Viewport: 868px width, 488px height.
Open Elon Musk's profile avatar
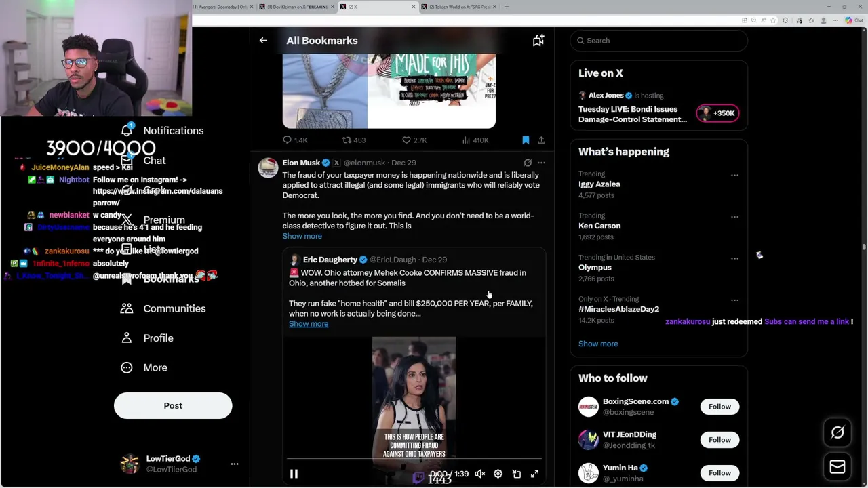click(x=268, y=167)
